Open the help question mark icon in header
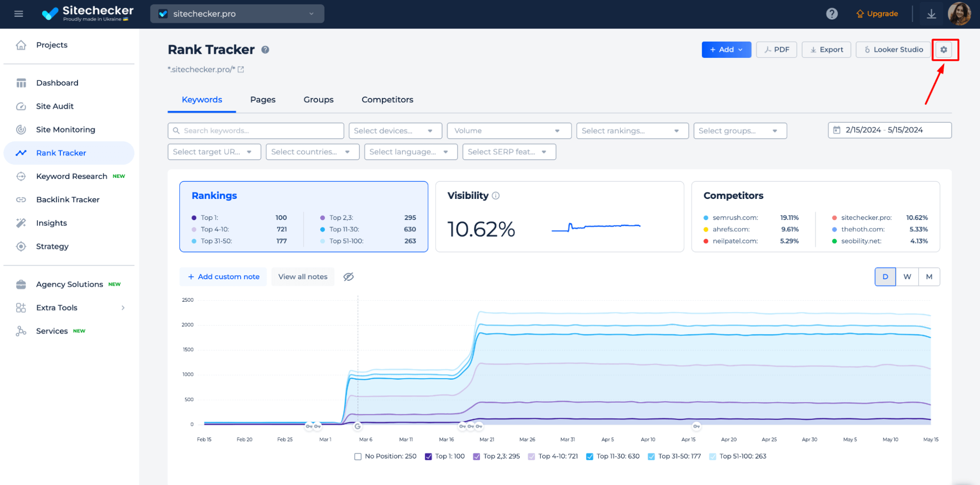Viewport: 980px width, 485px height. (x=831, y=14)
